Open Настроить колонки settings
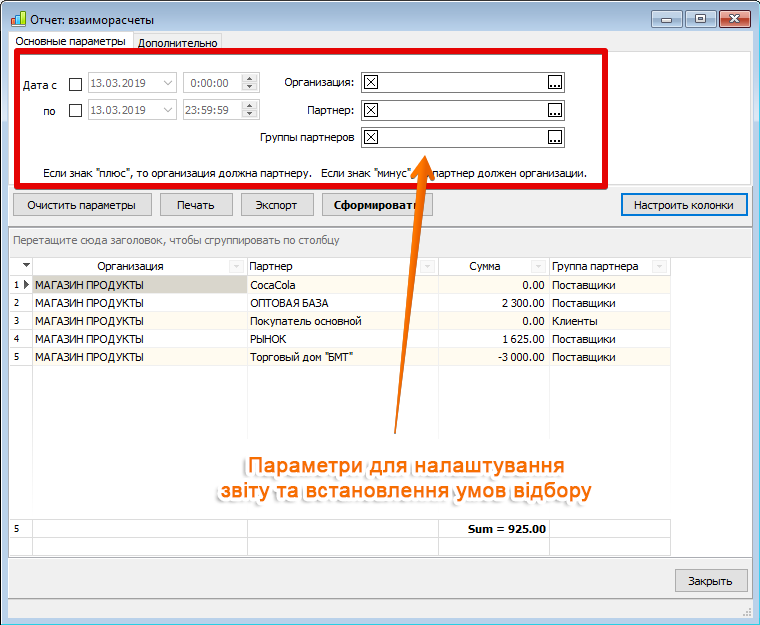Screen dimensions: 760x625 684,205
